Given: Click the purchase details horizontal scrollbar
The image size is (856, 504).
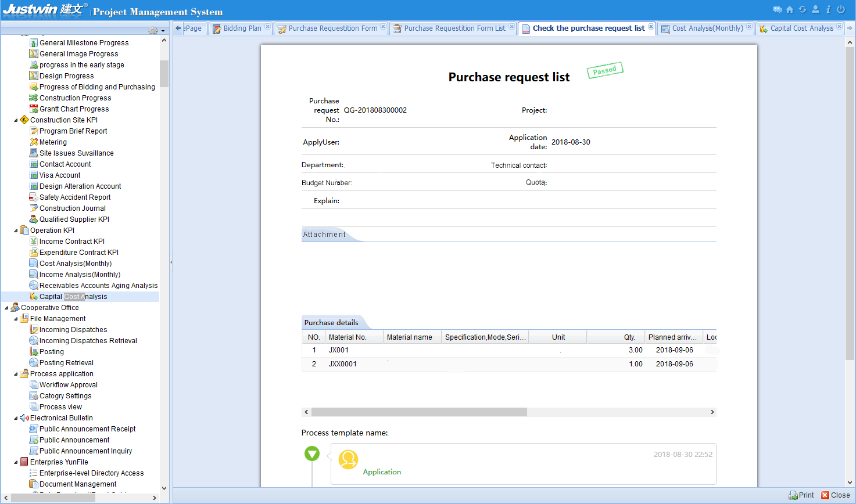Looking at the screenshot, I should click(x=419, y=412).
